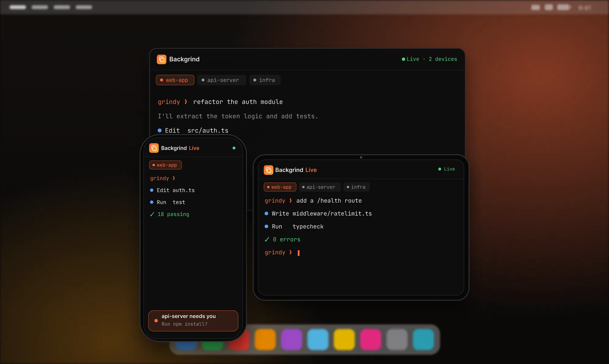This screenshot has height=364, width=609.
Task: Click 'add a /health route' command on tablet
Action: [x=329, y=201]
